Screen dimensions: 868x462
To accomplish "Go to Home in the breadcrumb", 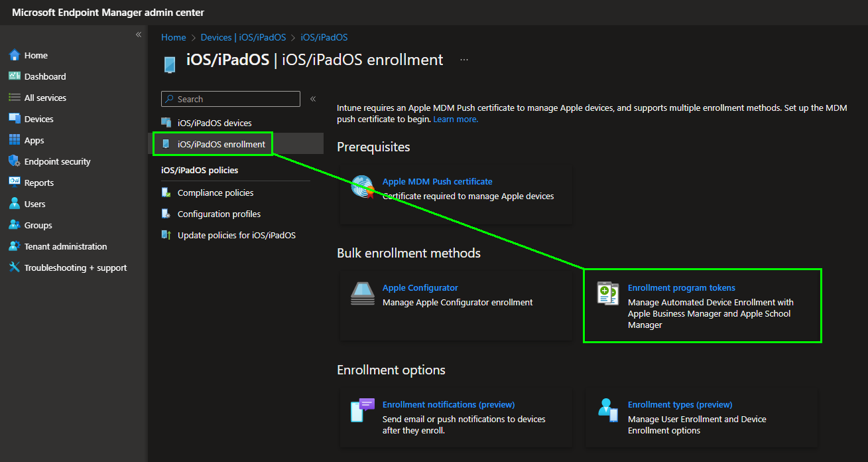I will 173,37.
